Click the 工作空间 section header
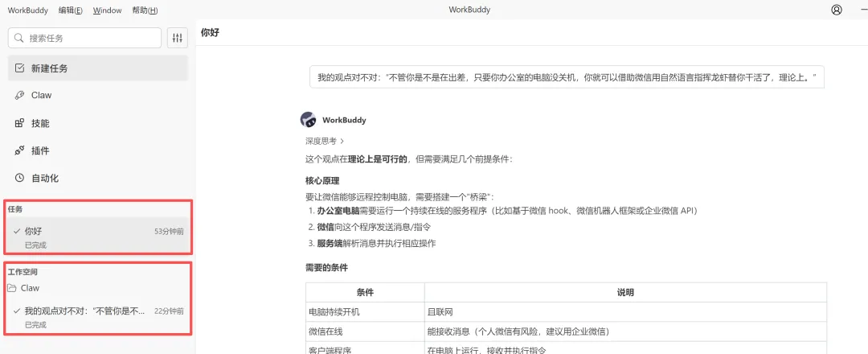 point(23,273)
